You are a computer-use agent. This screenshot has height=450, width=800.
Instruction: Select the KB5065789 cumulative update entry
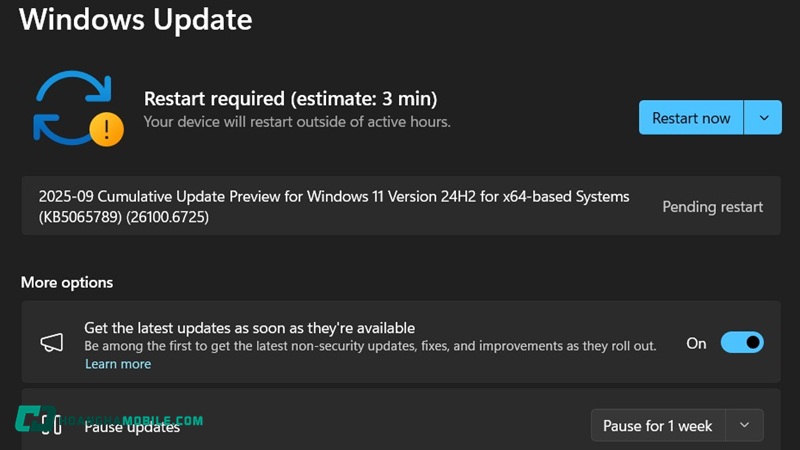334,206
